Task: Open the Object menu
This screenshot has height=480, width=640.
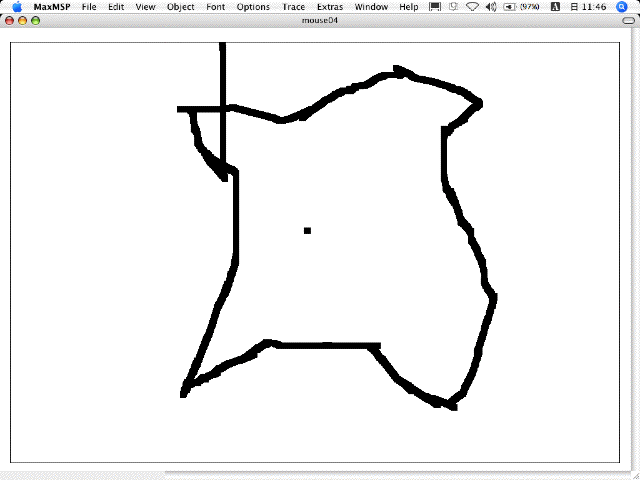Action: click(x=180, y=7)
